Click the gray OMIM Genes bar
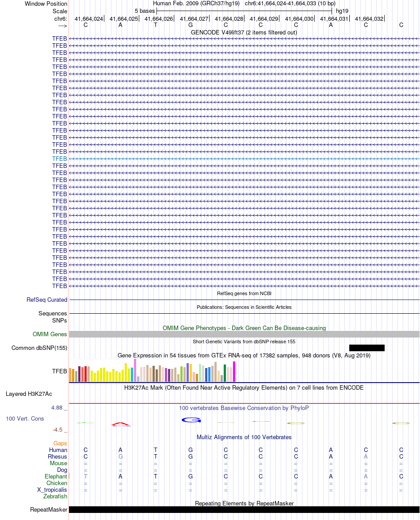 click(x=244, y=334)
